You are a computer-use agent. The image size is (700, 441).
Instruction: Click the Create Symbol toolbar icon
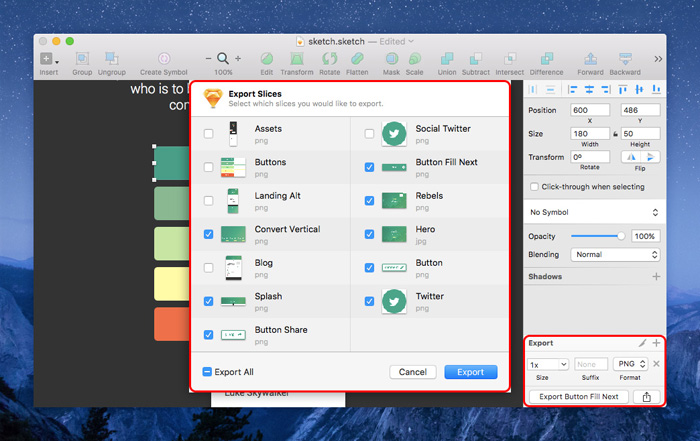[164, 59]
